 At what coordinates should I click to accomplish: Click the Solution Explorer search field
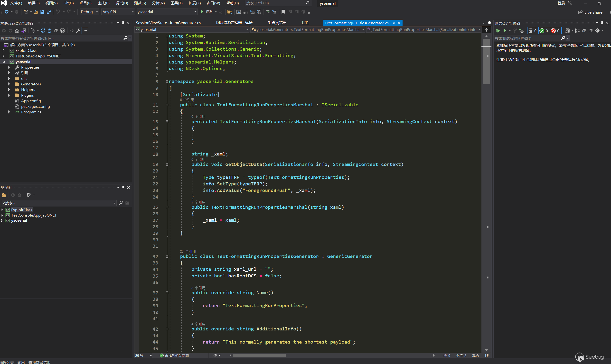[61, 38]
